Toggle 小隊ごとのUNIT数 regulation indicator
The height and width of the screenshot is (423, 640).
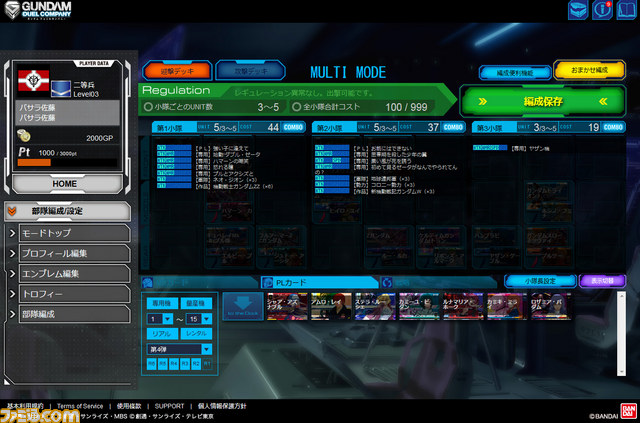[x=148, y=107]
